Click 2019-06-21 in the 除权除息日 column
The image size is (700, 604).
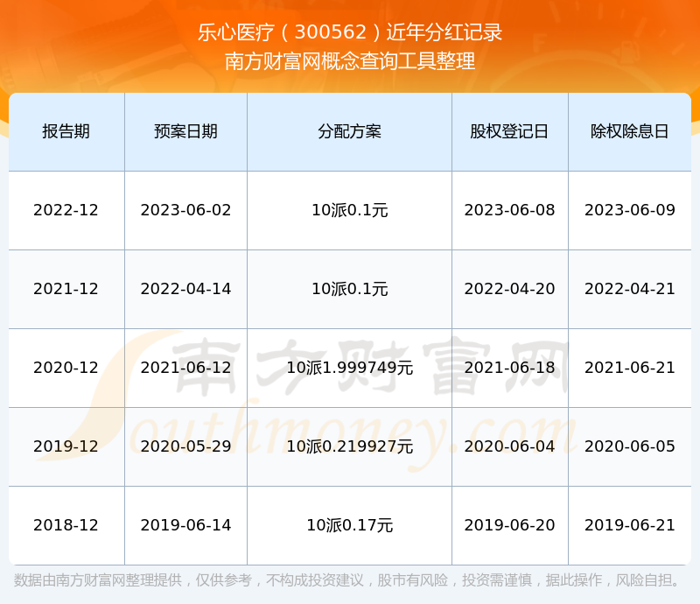pyautogui.click(x=629, y=525)
